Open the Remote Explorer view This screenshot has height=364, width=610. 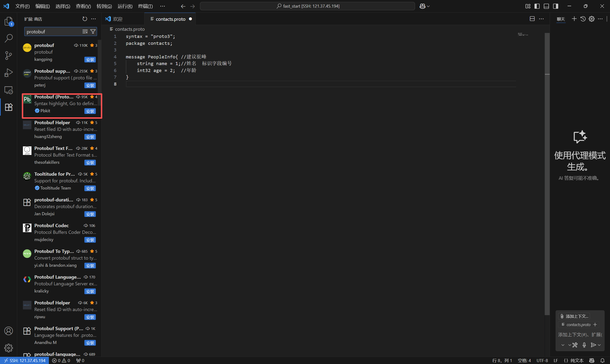tap(9, 90)
